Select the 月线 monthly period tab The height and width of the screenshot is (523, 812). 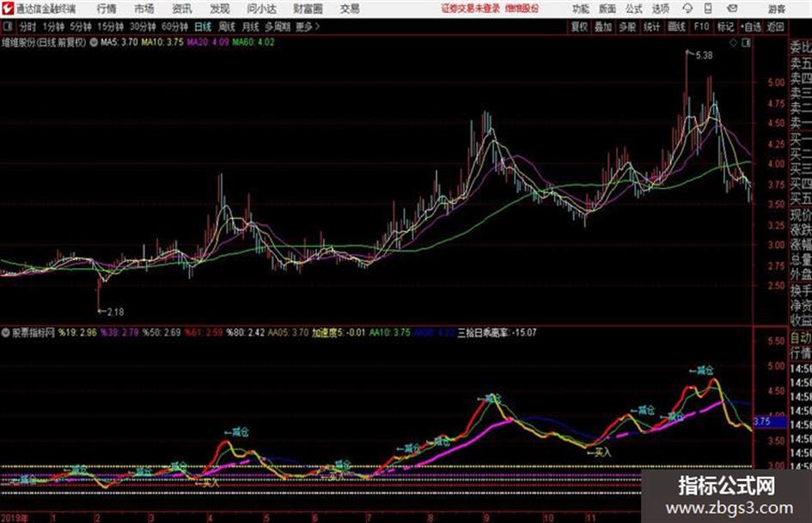pos(251,27)
